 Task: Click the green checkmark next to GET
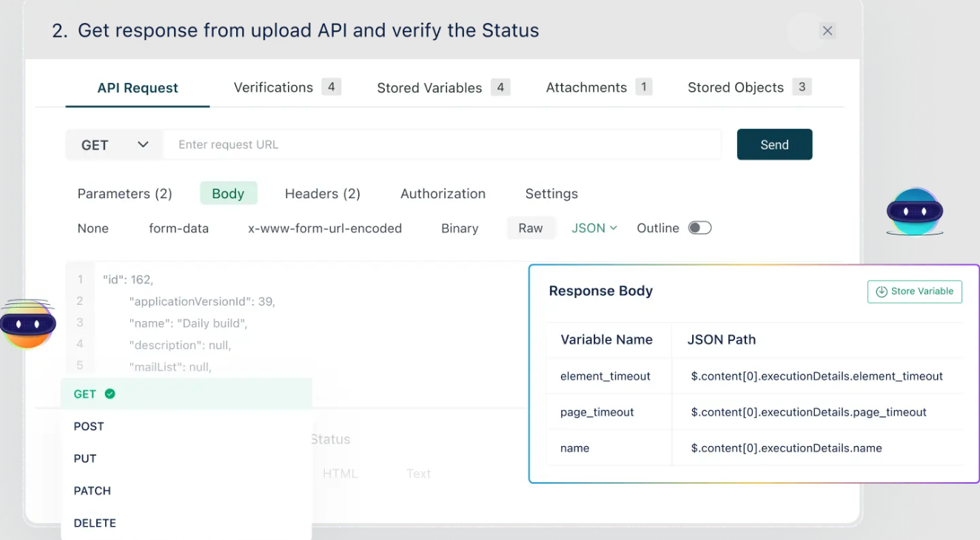(x=110, y=394)
